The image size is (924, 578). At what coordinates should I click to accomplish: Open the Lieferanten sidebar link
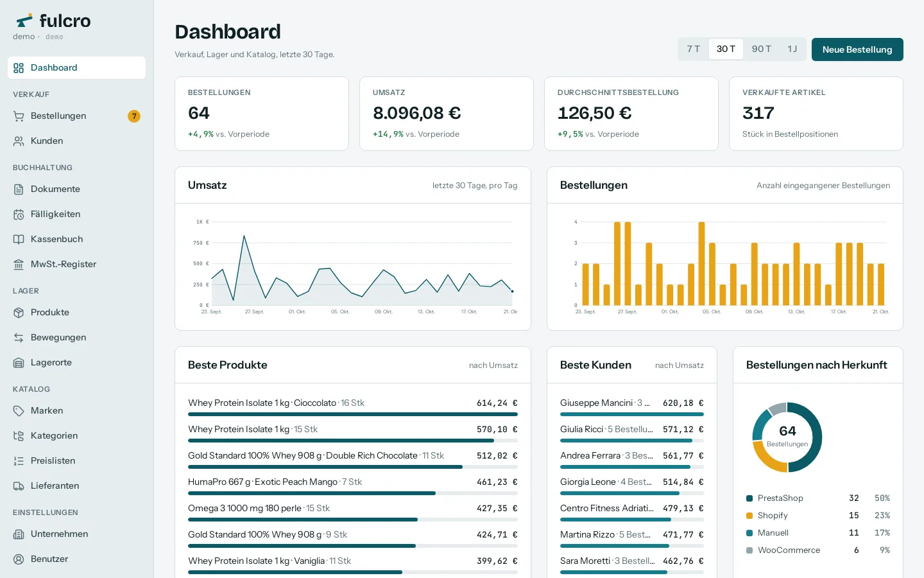[76, 486]
